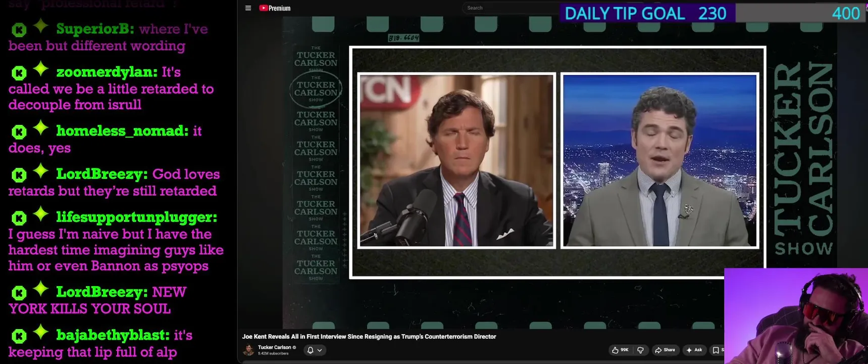Click the green K badge beside zoomerdylan
Viewport: 868px width, 364px height.
pyautogui.click(x=19, y=73)
